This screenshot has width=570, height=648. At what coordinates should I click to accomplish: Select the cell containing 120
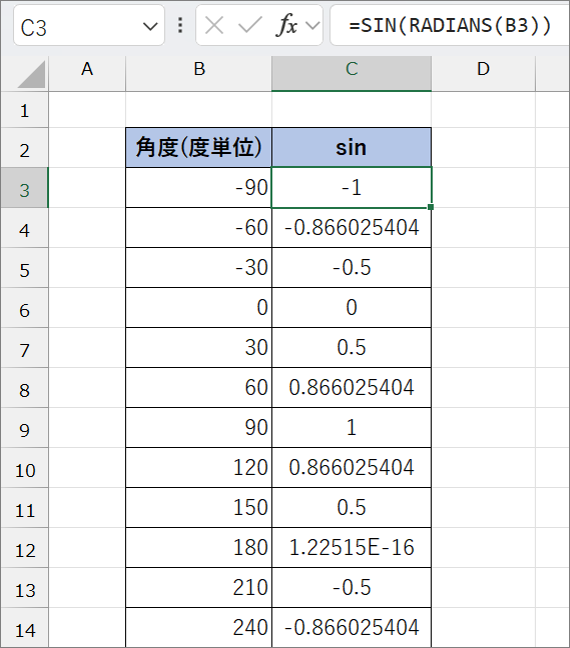(199, 468)
